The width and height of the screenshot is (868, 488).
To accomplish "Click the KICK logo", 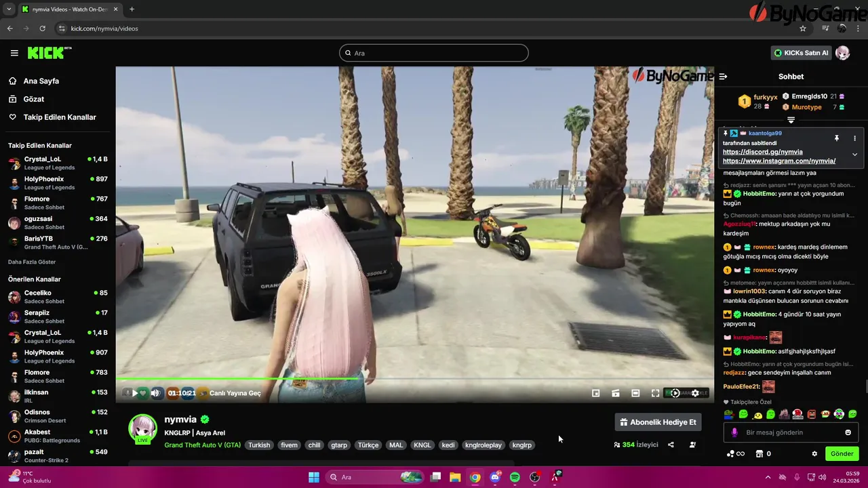I will pos(49,53).
